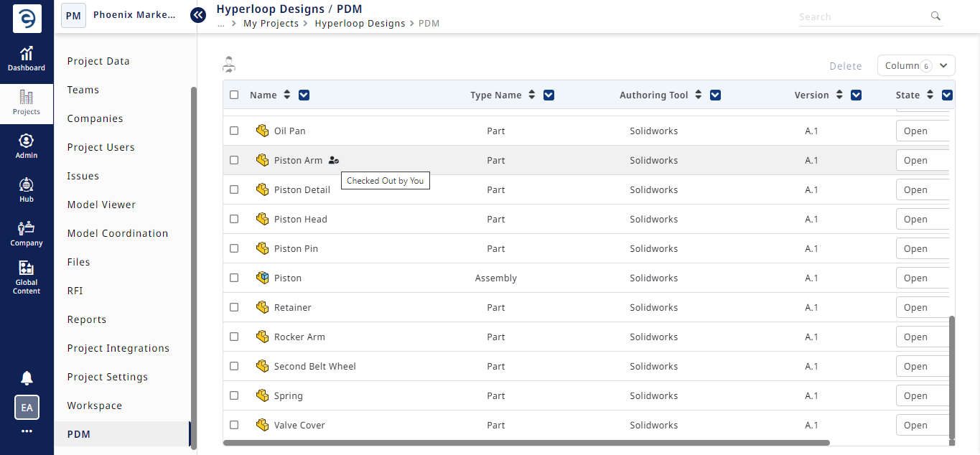Click the table's horizontal scrollbar

(526, 443)
